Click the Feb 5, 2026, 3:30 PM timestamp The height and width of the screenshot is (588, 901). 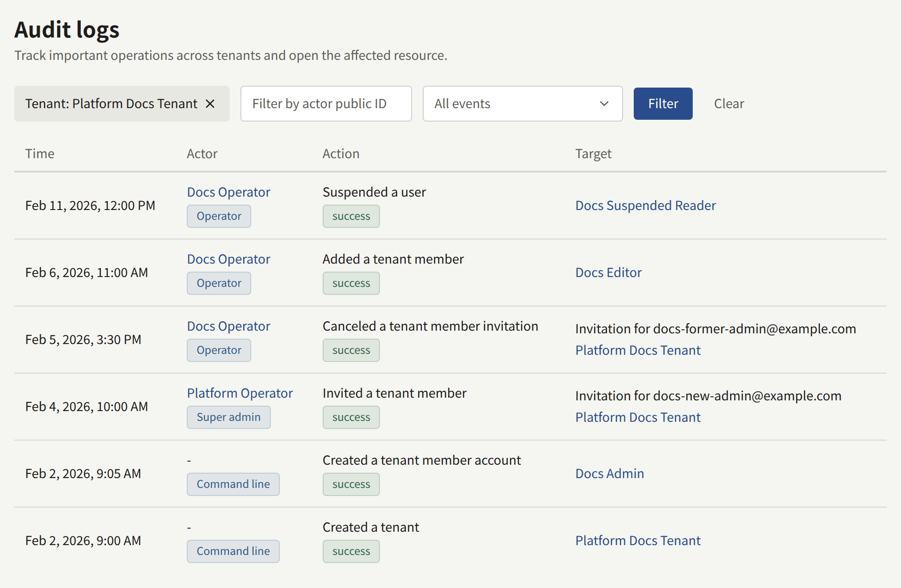pyautogui.click(x=83, y=340)
